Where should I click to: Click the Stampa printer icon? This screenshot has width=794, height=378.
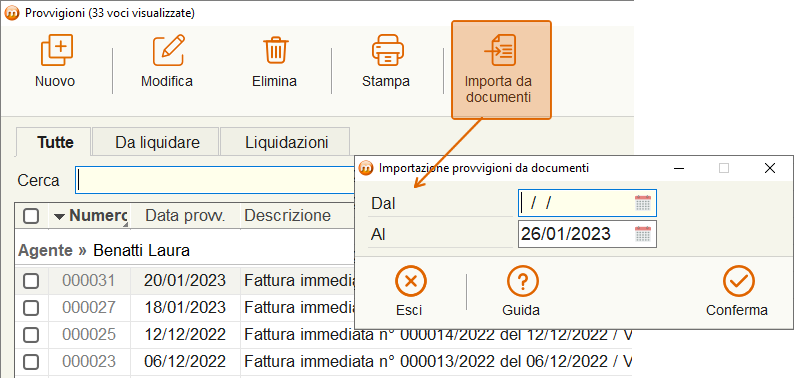(x=387, y=50)
